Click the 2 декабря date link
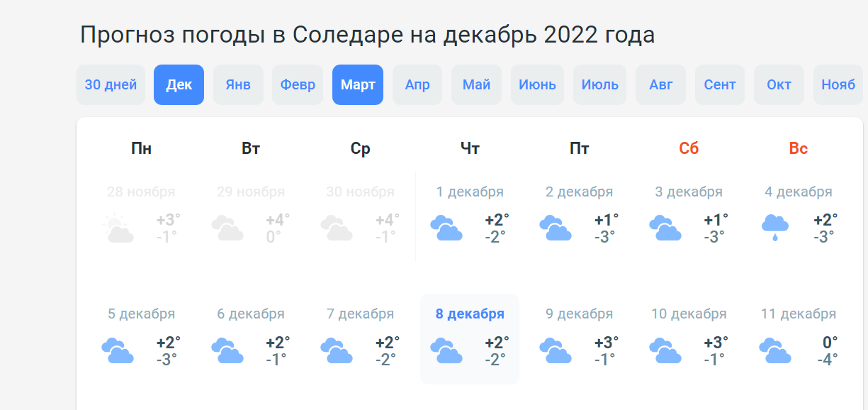Image resolution: width=868 pixels, height=410 pixels. 579,192
